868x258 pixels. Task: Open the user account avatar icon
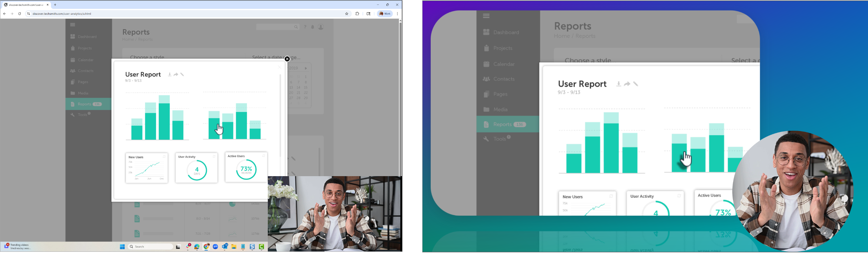(x=321, y=27)
